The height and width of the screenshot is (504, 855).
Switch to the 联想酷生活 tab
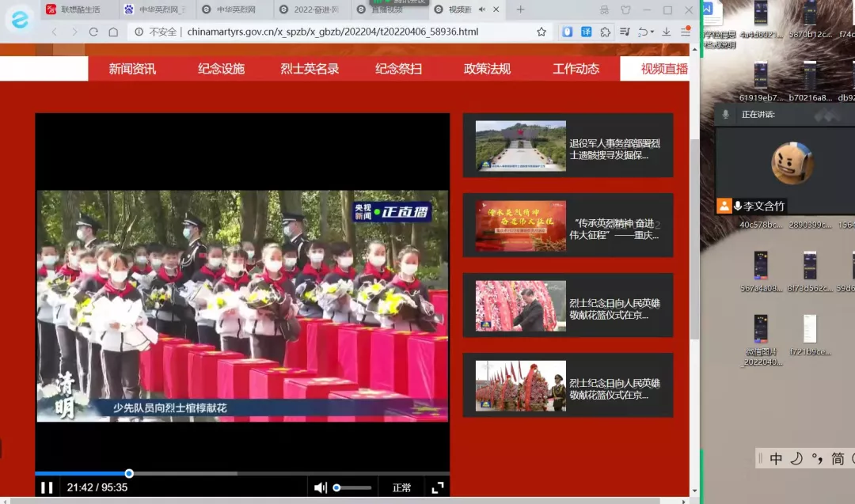click(79, 9)
